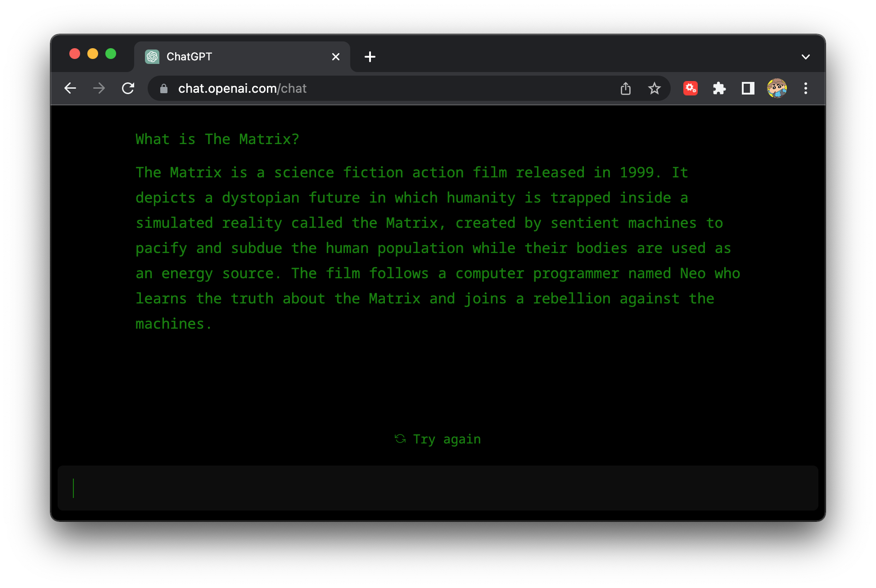
Task: Toggle the browser side panel
Action: pyautogui.click(x=748, y=88)
